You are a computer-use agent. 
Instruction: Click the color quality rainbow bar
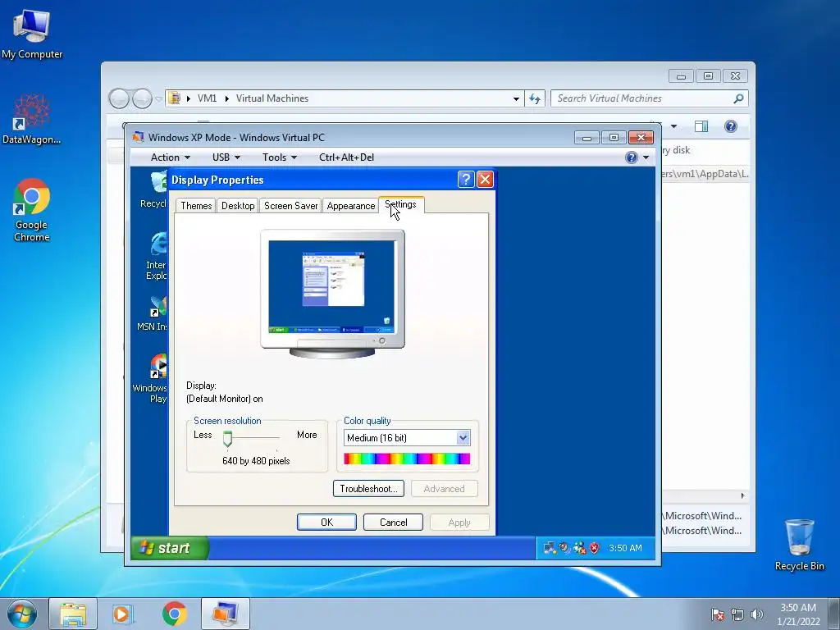click(x=407, y=459)
